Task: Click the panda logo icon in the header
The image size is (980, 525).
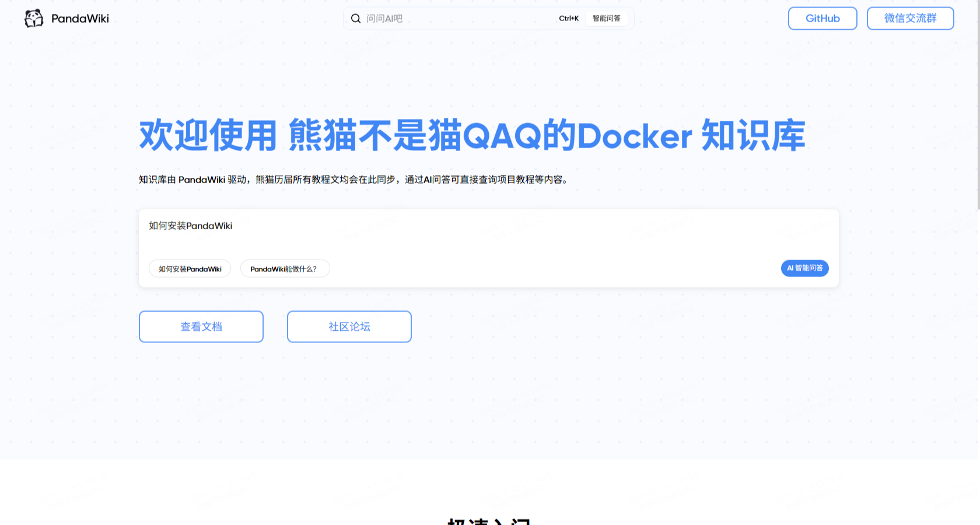Action: point(35,18)
